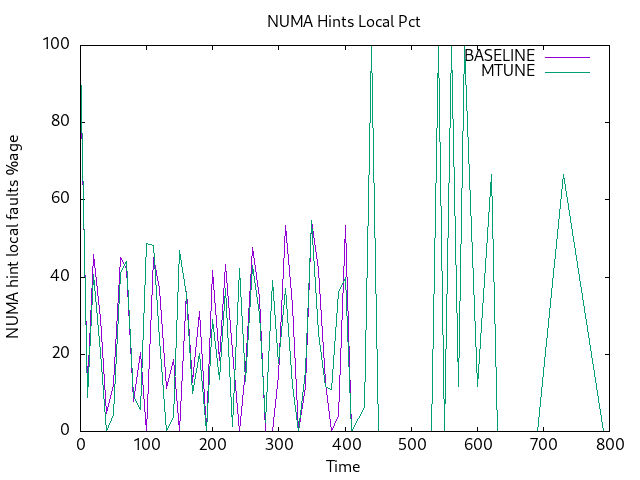Select the 100 tick label on the y-axis
Viewport: 640px width, 480px height.
55,44
